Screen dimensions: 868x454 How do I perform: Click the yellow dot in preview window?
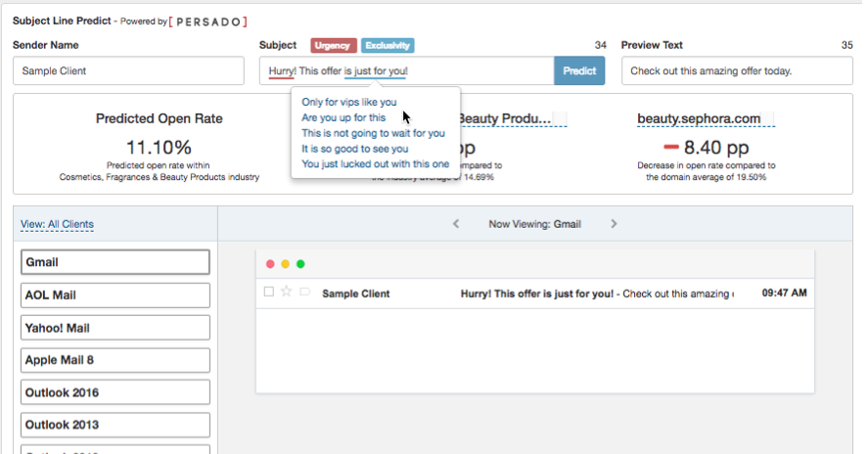(x=285, y=264)
